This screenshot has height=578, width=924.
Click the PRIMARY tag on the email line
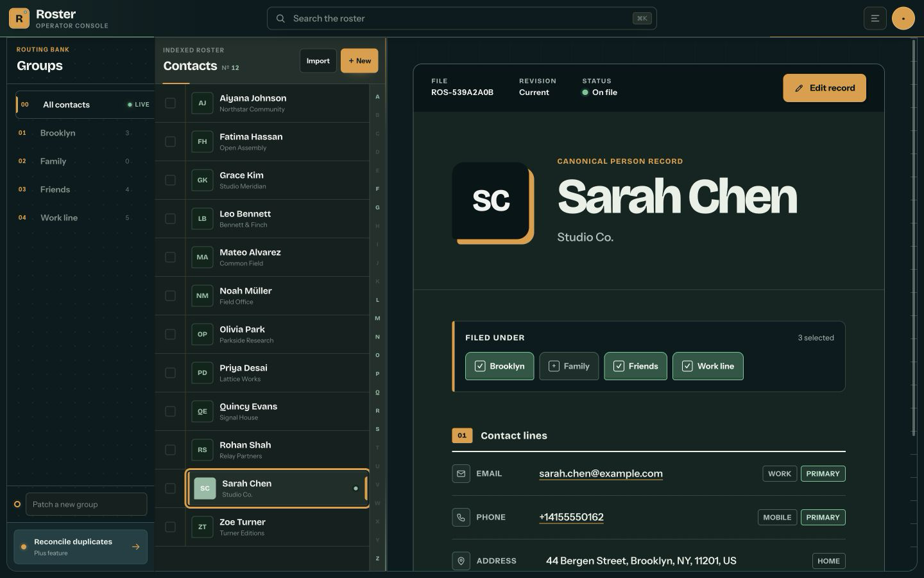[823, 474]
